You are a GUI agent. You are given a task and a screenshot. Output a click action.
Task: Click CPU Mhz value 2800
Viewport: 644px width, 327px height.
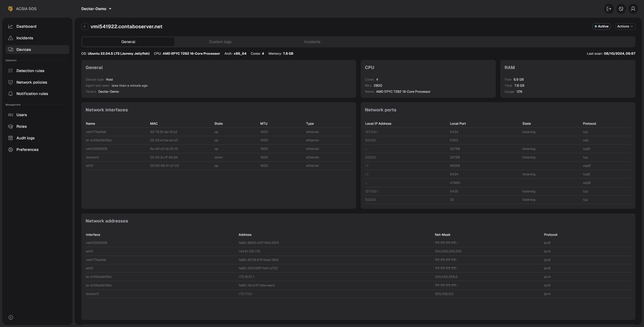(378, 86)
